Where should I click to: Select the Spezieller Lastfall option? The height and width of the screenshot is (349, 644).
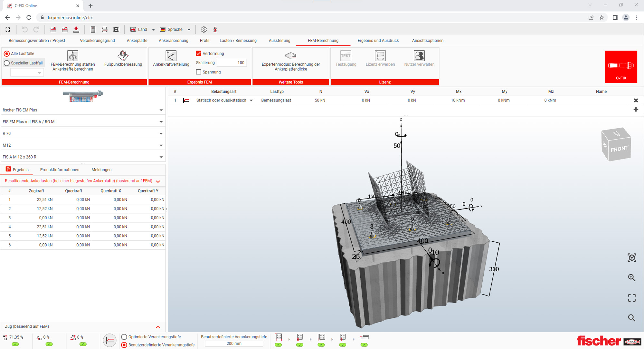pyautogui.click(x=7, y=63)
